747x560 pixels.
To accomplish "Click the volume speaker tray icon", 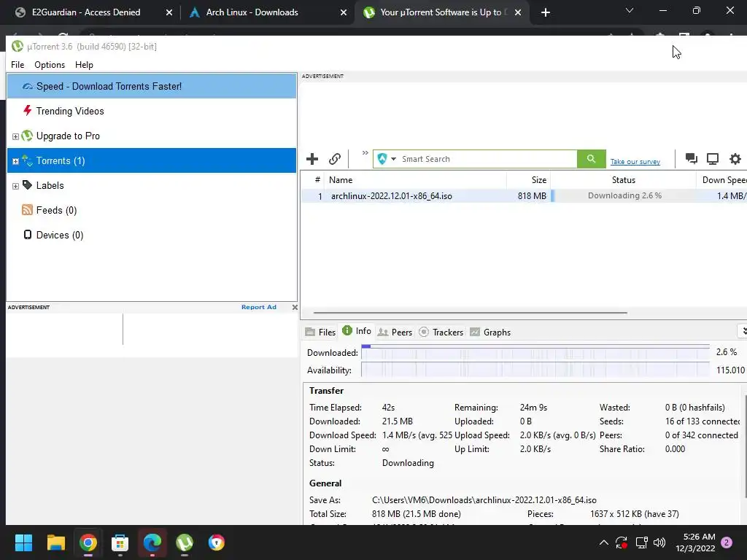I will 659,542.
